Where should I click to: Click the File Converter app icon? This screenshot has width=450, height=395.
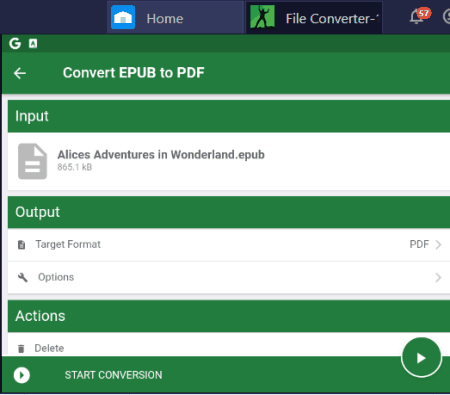pyautogui.click(x=262, y=17)
